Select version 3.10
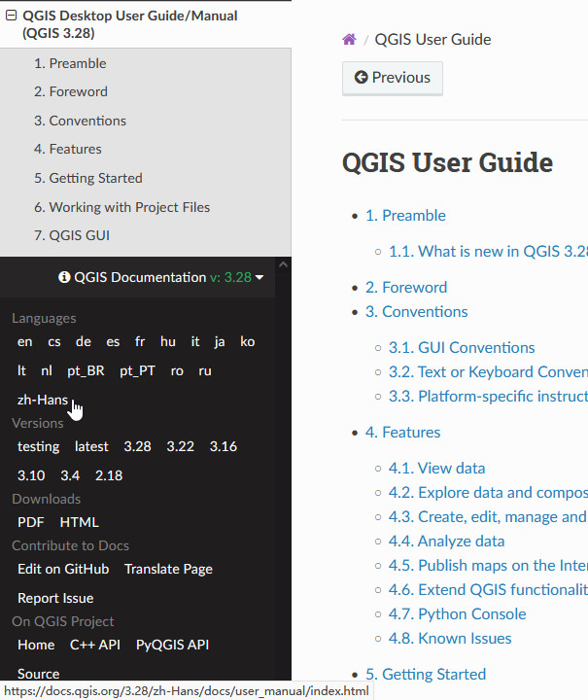The height and width of the screenshot is (700, 588). click(31, 475)
